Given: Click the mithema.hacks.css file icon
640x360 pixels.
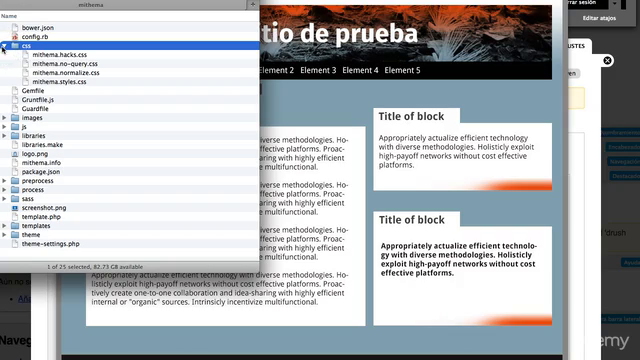Looking at the screenshot, I should [26, 55].
